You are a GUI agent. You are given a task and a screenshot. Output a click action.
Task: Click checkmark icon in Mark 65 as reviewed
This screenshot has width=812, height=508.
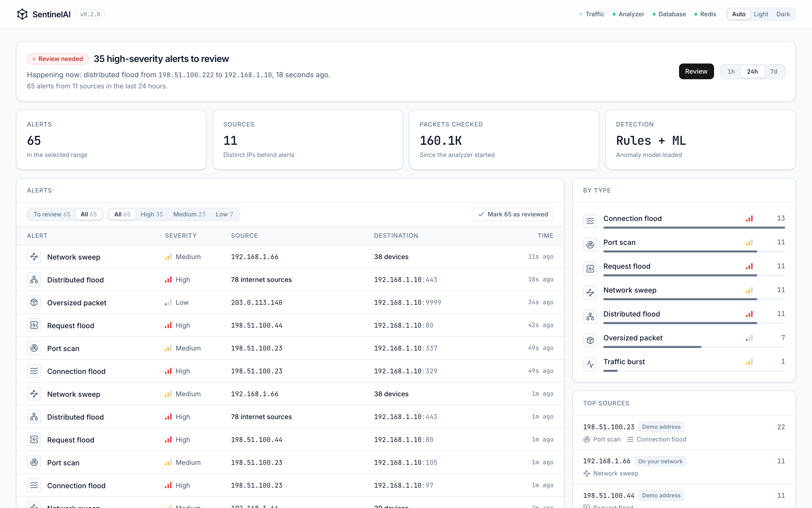click(x=481, y=214)
